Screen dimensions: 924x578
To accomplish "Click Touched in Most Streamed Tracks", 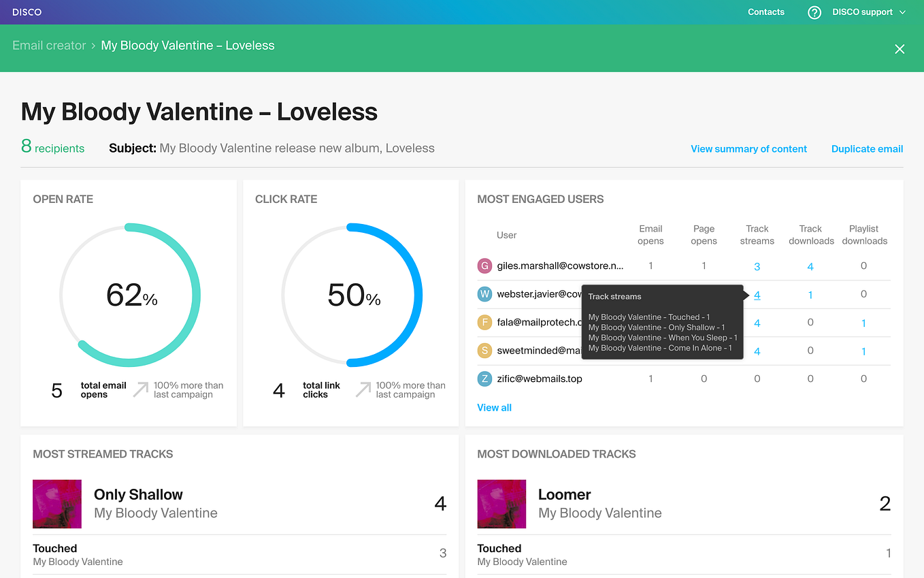I will tap(55, 548).
